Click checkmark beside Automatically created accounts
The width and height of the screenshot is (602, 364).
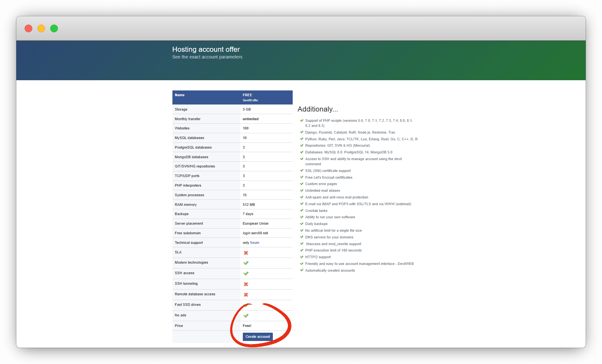(x=301, y=270)
